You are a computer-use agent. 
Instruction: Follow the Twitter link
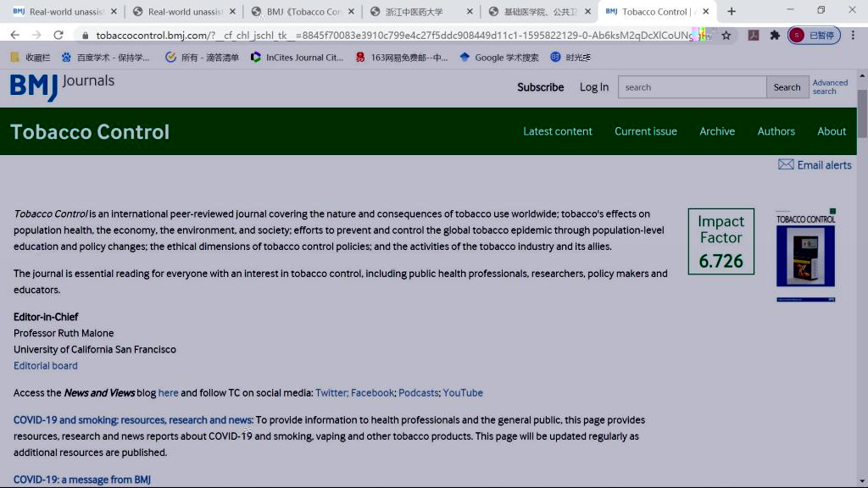(x=331, y=393)
